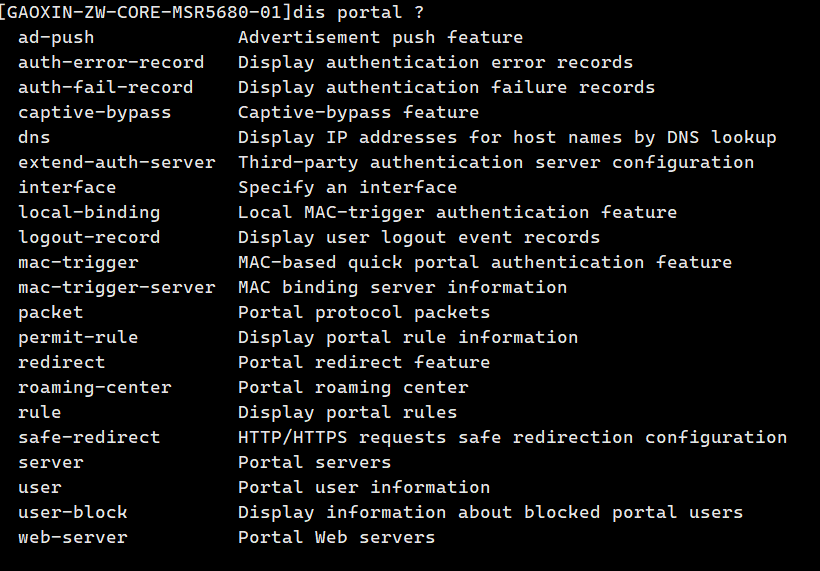Viewport: 820px width, 571px height.
Task: Click the 'Portal user information' description line
Action: pyautogui.click(x=364, y=487)
